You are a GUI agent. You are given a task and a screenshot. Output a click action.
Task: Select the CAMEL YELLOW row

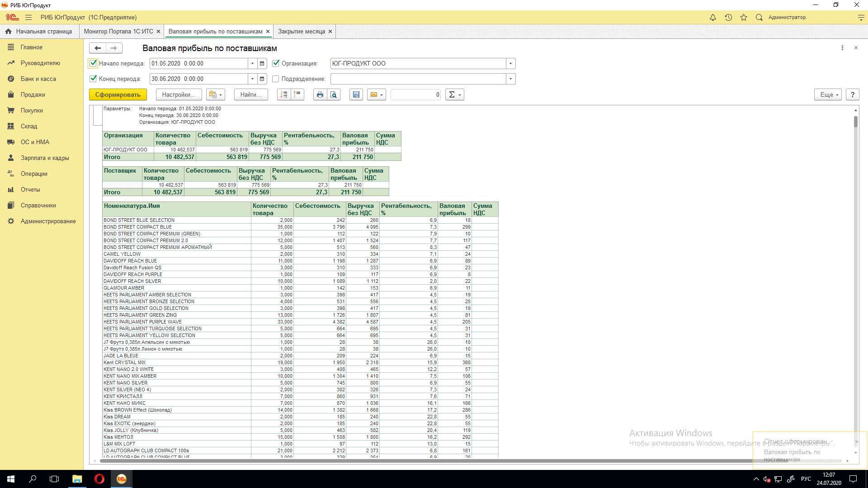tap(300, 254)
